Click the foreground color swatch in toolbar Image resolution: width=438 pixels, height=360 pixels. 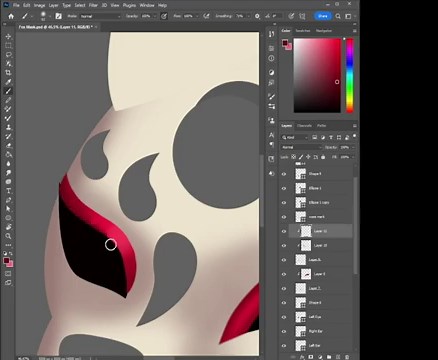pos(6,261)
